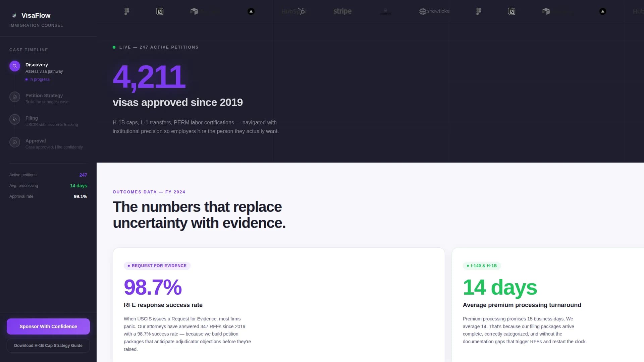
Task: Click the Active petitions value 247
Action: tap(83, 175)
